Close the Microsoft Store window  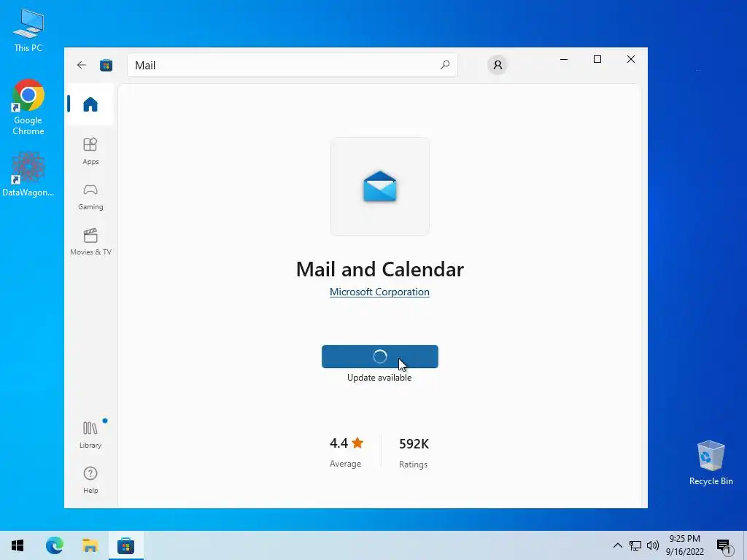click(x=631, y=60)
